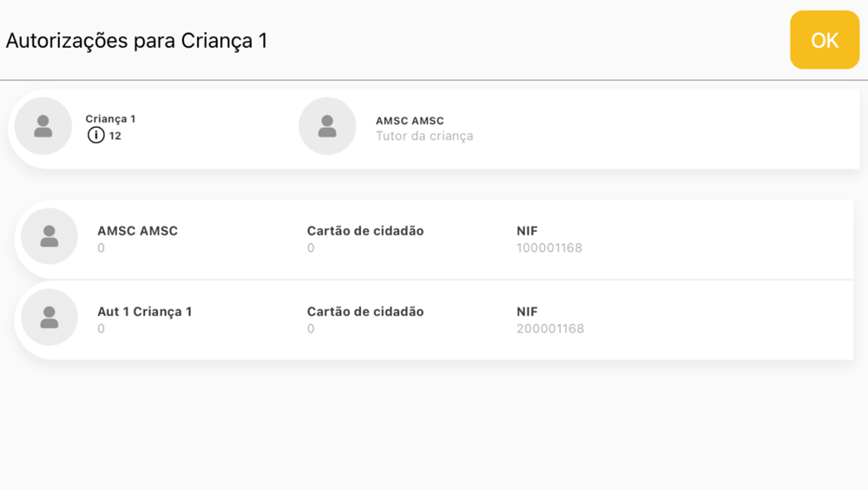Open Criança 1 avatar icon
The image size is (868, 489).
pyautogui.click(x=43, y=126)
